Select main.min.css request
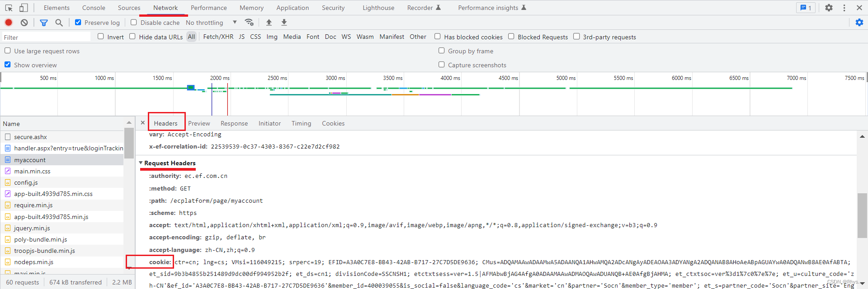This screenshot has width=868, height=289. pos(62,171)
